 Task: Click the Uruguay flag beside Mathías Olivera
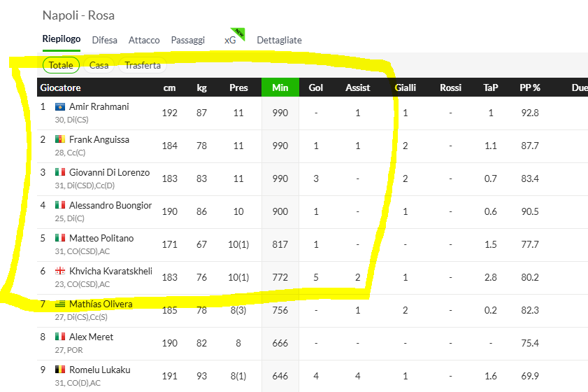point(60,304)
